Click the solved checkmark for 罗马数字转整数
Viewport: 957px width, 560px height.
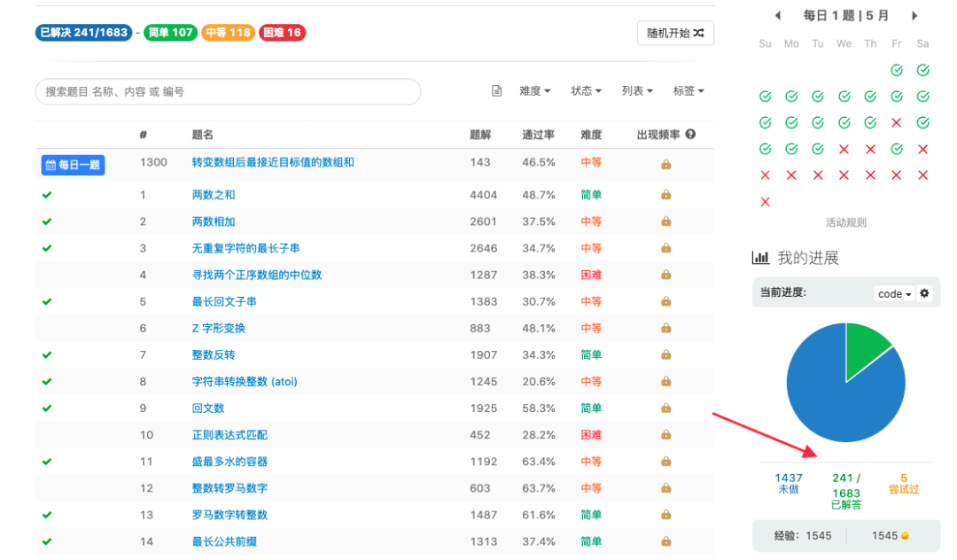(x=47, y=515)
